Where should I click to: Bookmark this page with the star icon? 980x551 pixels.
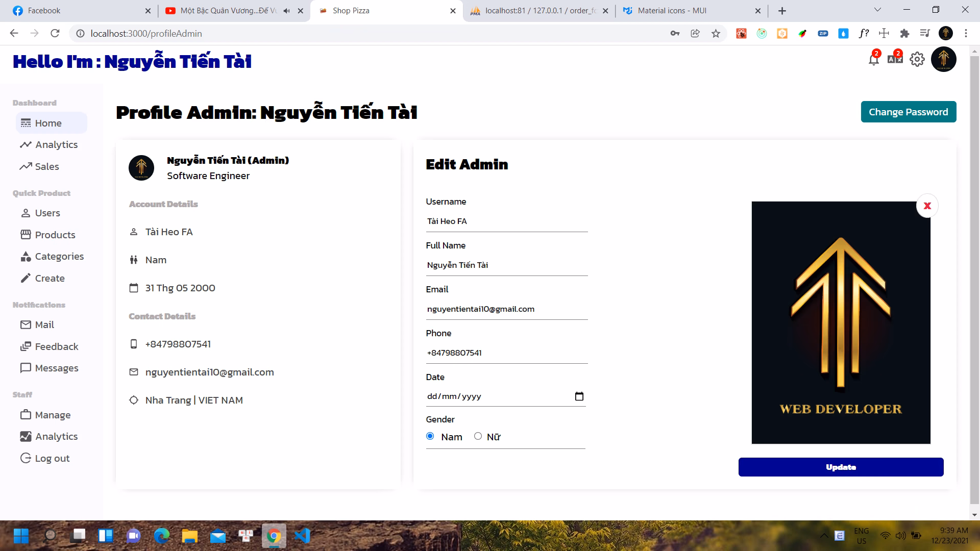[716, 34]
